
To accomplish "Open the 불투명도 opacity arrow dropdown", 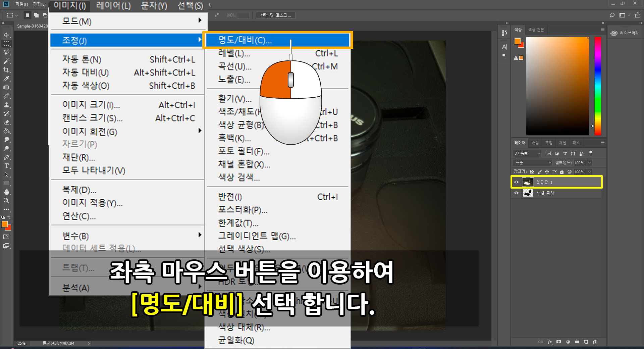I will pyautogui.click(x=590, y=163).
